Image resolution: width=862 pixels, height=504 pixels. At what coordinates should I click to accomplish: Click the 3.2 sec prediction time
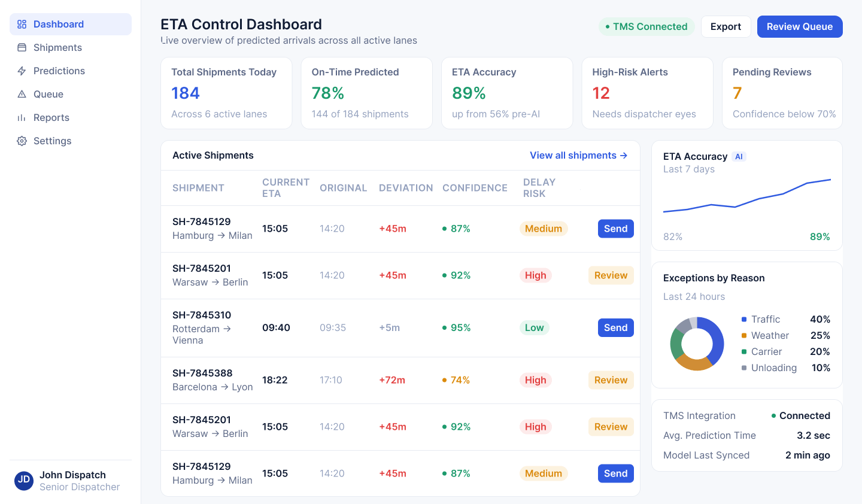pyautogui.click(x=814, y=435)
